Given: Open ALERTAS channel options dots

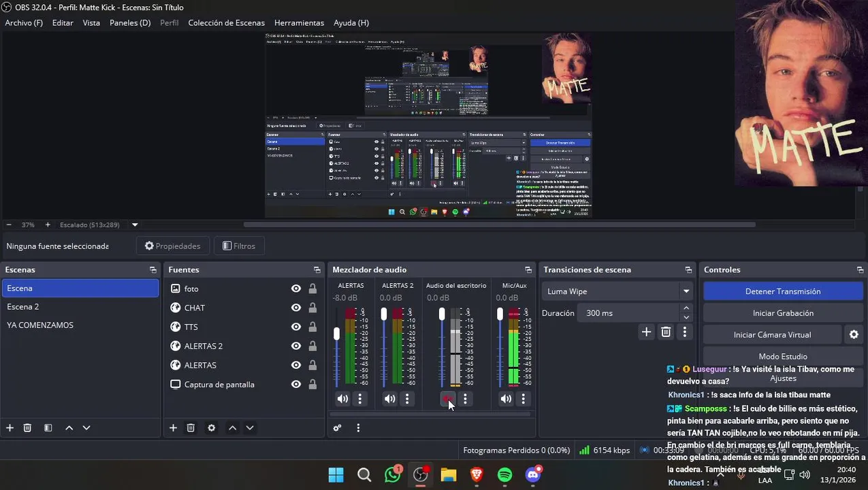Looking at the screenshot, I should tap(360, 399).
